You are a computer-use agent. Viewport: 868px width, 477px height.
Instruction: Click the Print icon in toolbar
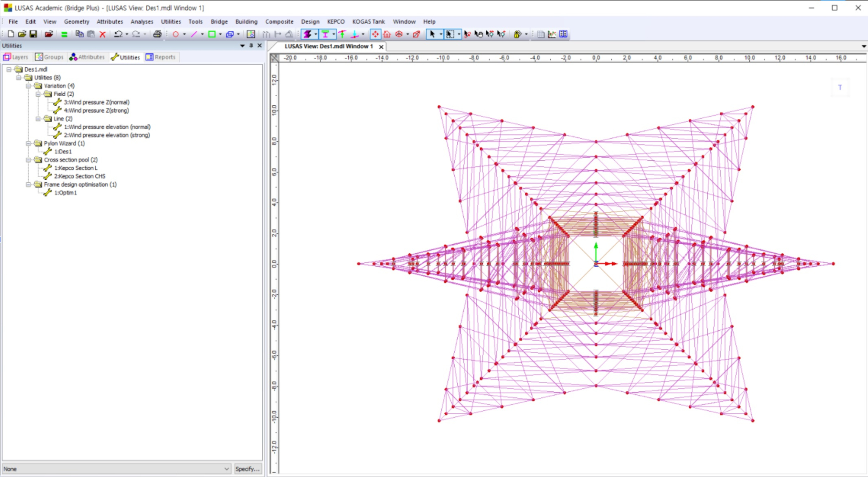coord(157,34)
